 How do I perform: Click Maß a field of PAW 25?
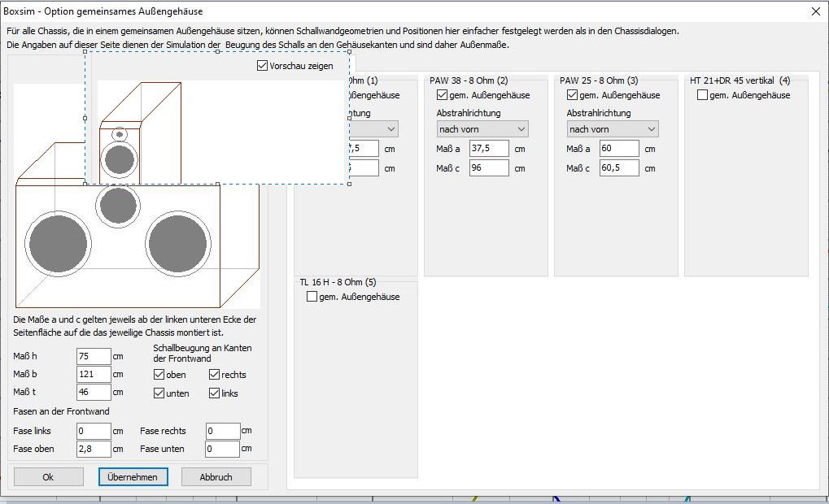tap(618, 149)
